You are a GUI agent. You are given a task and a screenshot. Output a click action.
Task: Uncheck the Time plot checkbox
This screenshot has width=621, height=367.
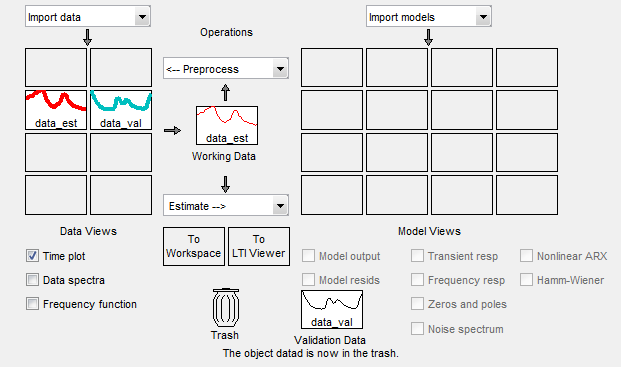tap(32, 256)
